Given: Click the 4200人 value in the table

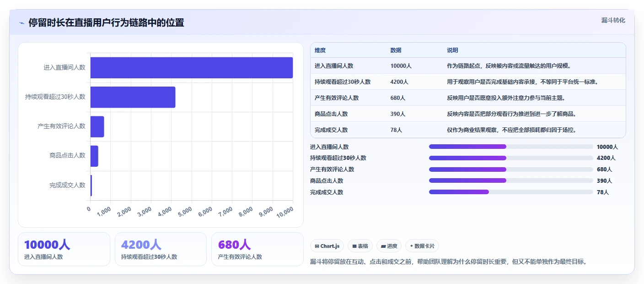Looking at the screenshot, I should (399, 82).
